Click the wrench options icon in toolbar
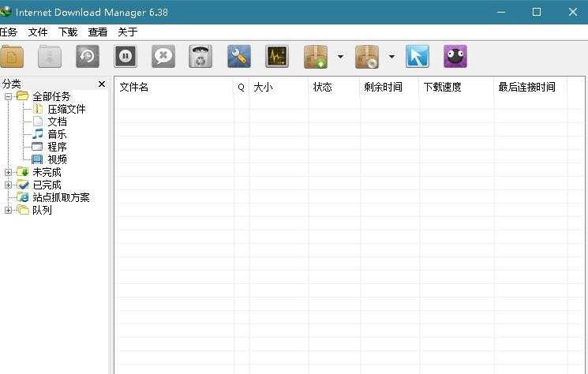The width and height of the screenshot is (588, 374). coord(239,57)
